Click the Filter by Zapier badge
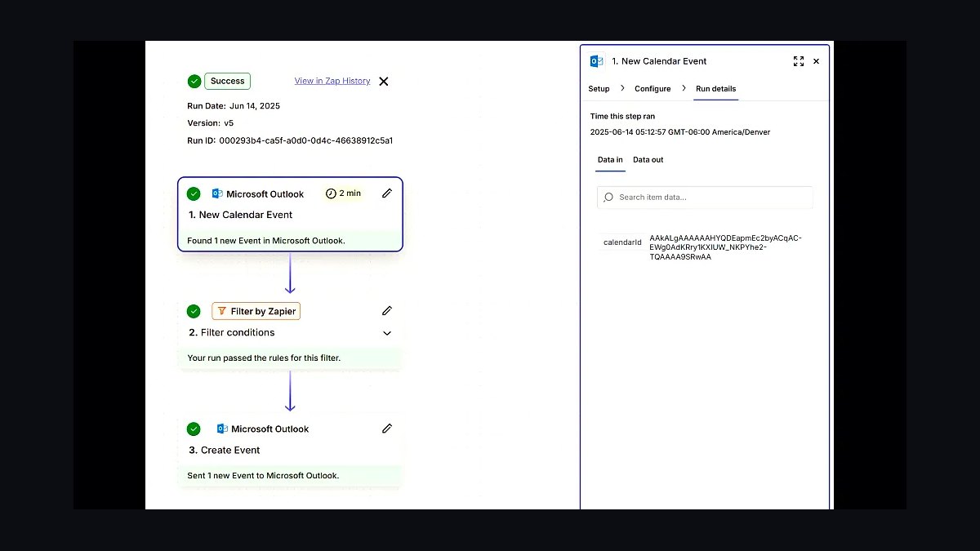 pos(256,311)
